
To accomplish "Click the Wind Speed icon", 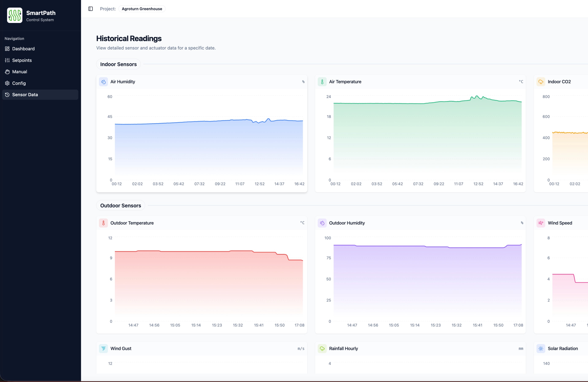I will (x=541, y=223).
